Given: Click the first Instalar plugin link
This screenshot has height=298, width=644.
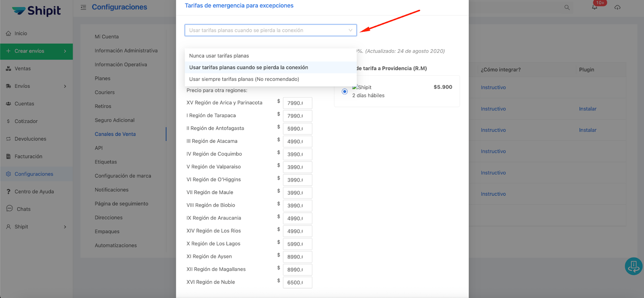Looking at the screenshot, I should tap(587, 109).
